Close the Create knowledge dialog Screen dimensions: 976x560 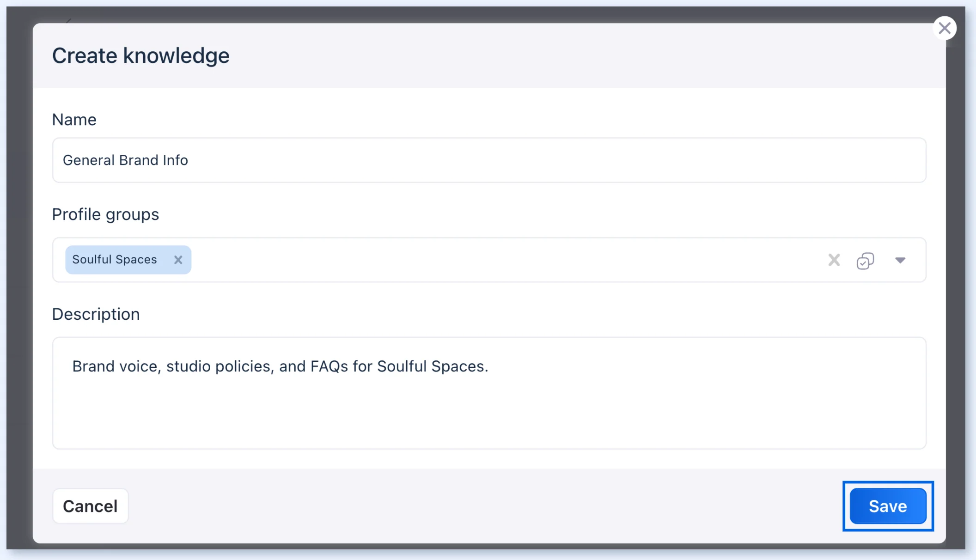pyautogui.click(x=944, y=28)
